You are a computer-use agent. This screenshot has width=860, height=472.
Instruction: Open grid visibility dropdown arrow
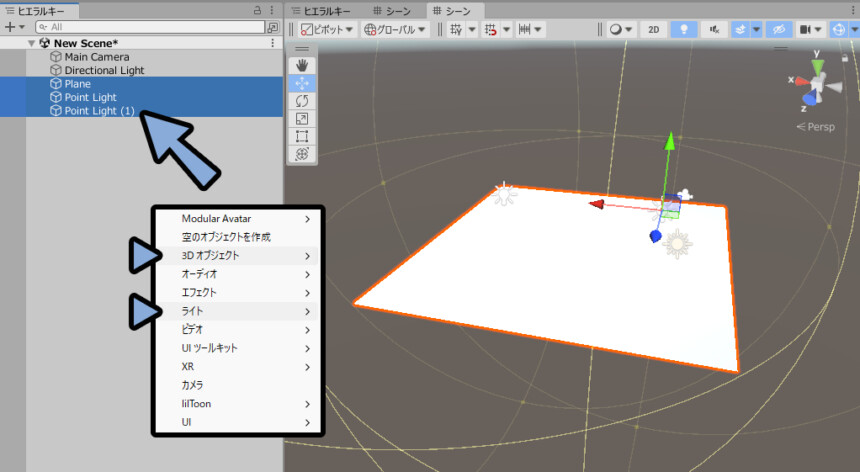[472, 29]
